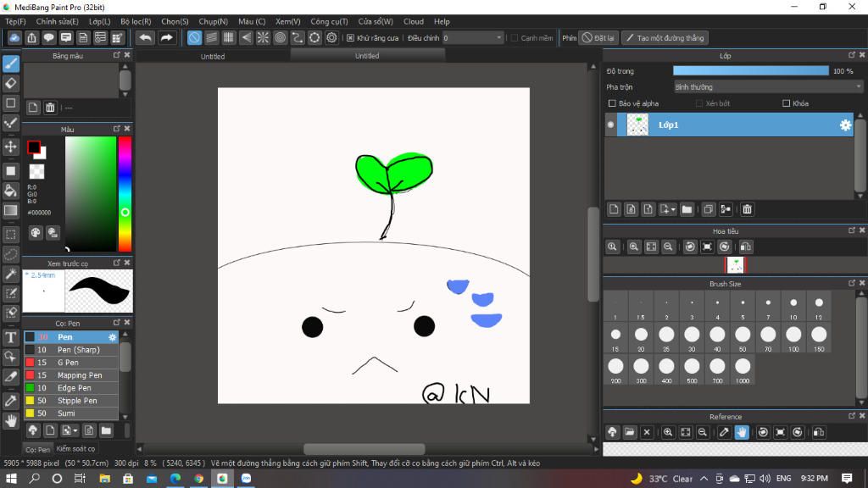
Task: Zoom in using the navigator zoom-in icon
Action: click(634, 247)
